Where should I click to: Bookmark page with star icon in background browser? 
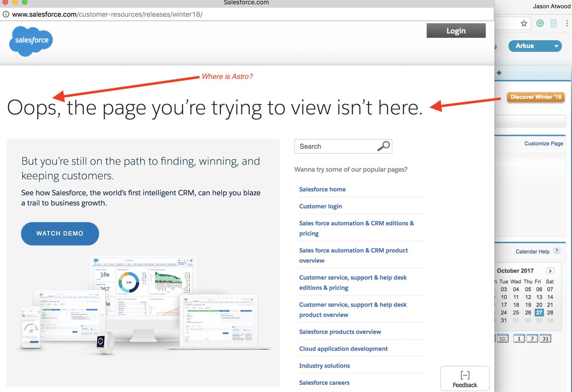point(524,23)
